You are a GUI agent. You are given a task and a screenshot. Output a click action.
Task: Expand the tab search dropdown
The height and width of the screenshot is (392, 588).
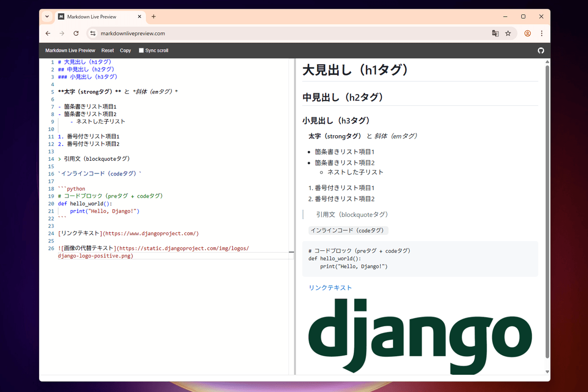(x=47, y=17)
